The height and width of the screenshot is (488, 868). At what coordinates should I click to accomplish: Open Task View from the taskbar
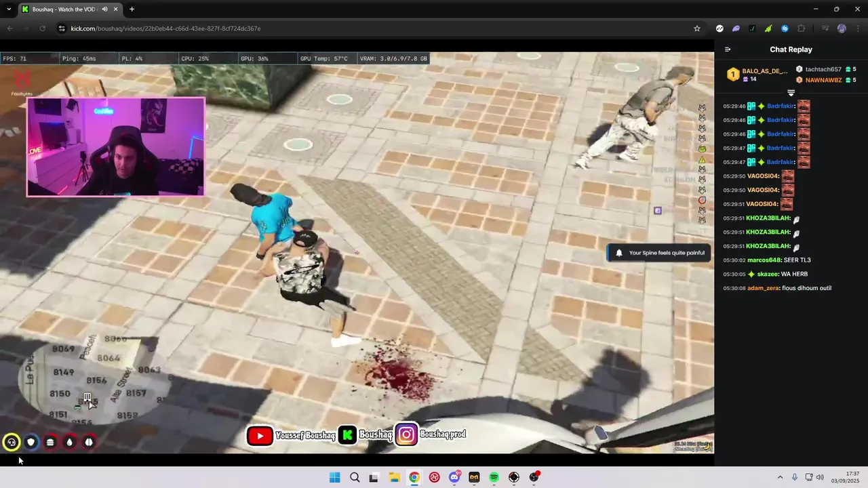point(374,477)
